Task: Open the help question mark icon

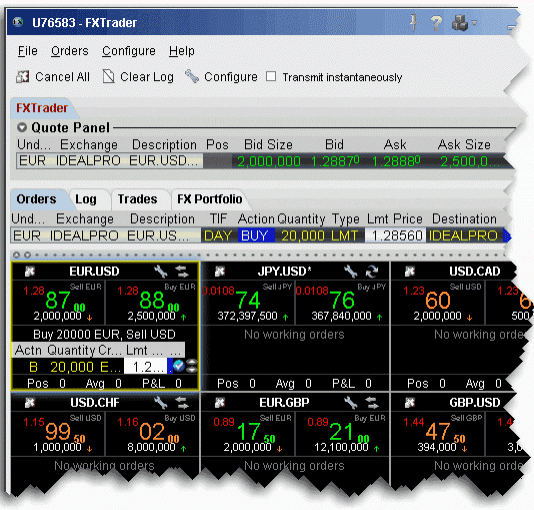Action: pos(436,23)
